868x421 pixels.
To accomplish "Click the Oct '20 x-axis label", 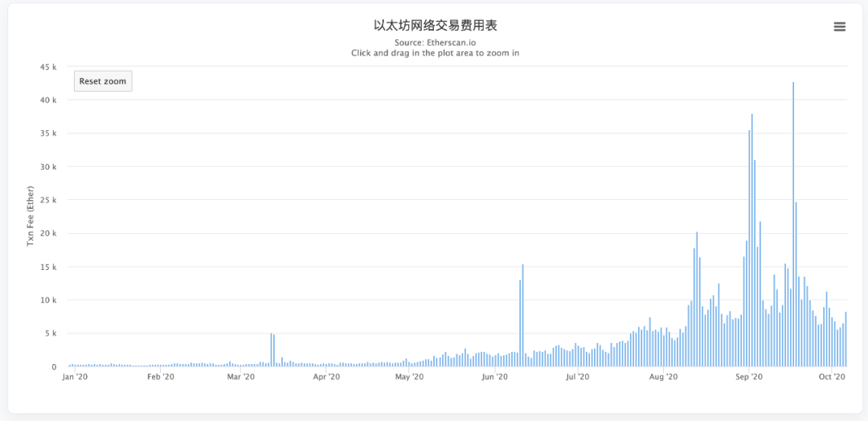I will click(832, 378).
